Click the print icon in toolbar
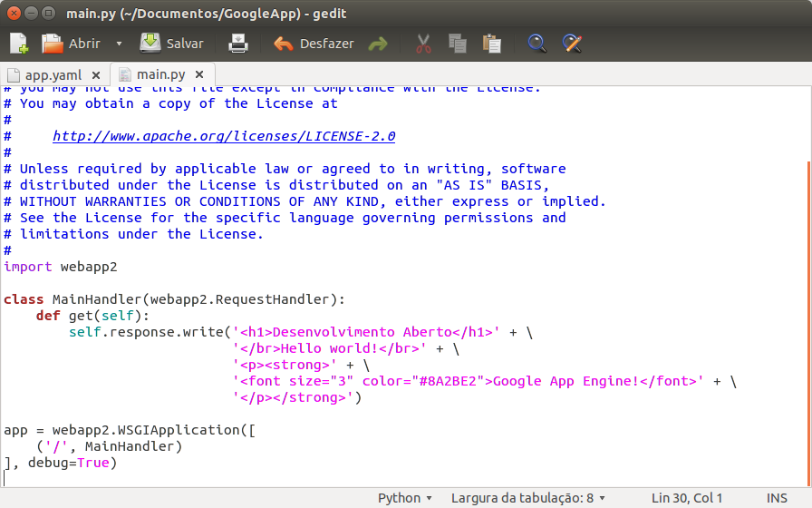 [x=237, y=44]
